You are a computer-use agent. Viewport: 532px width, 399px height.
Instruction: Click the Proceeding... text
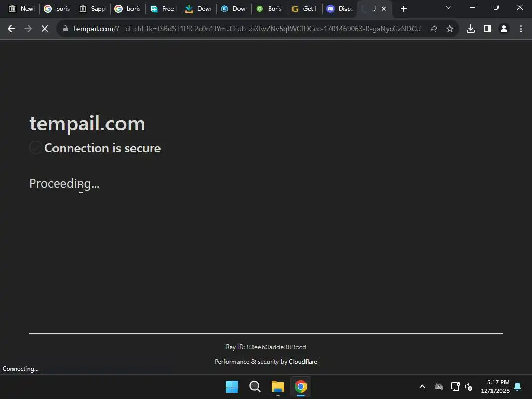(64, 183)
